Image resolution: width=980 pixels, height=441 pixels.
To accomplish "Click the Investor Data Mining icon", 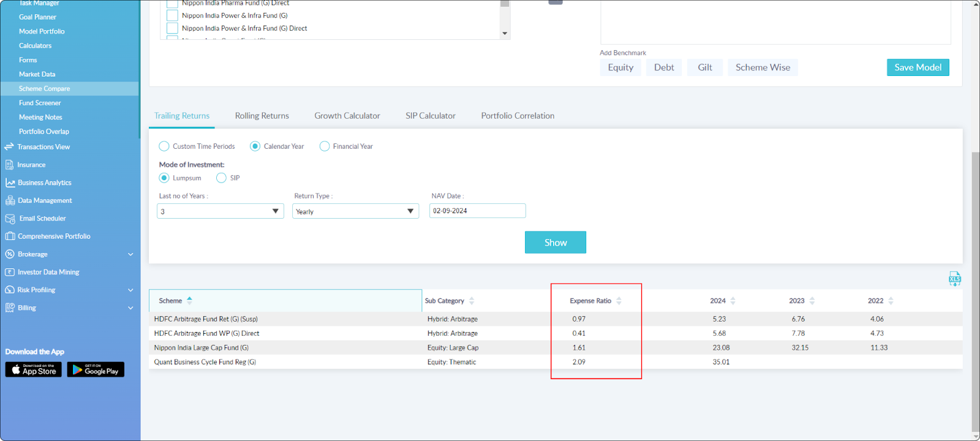I will [10, 272].
